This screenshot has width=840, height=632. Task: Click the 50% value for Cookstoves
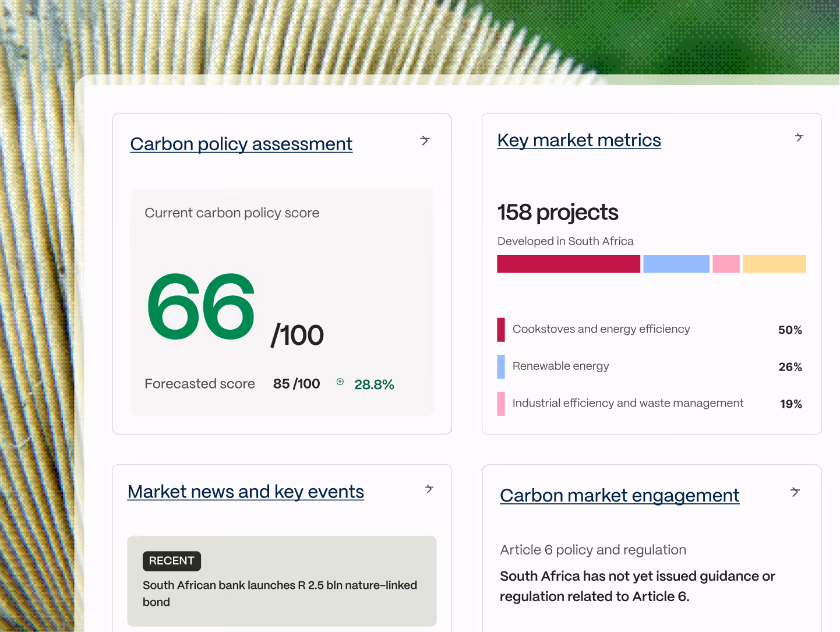point(790,330)
